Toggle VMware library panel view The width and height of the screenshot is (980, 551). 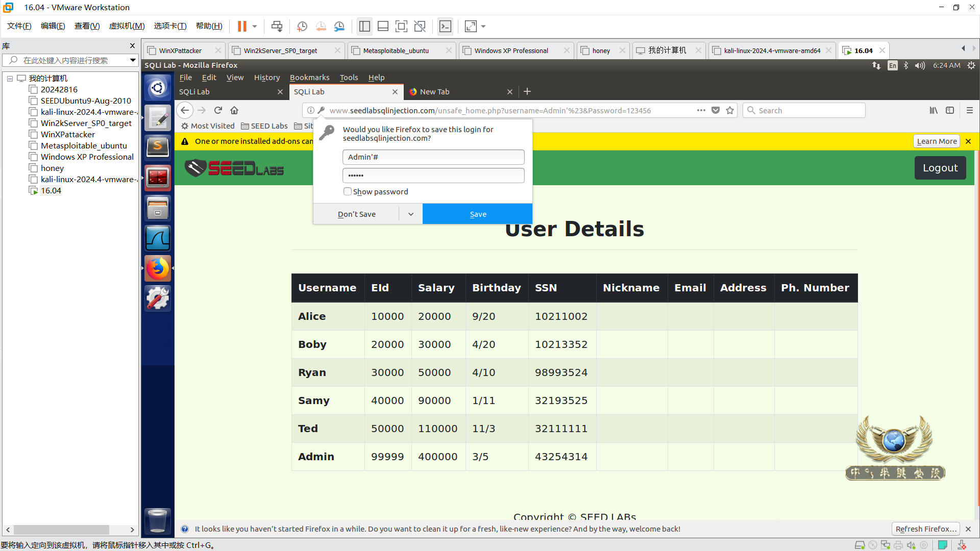[x=364, y=26]
